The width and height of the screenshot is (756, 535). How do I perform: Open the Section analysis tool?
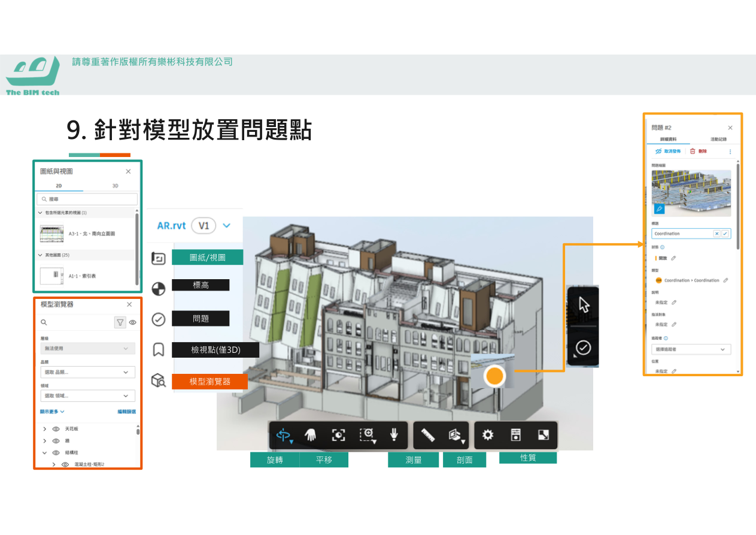click(x=457, y=436)
